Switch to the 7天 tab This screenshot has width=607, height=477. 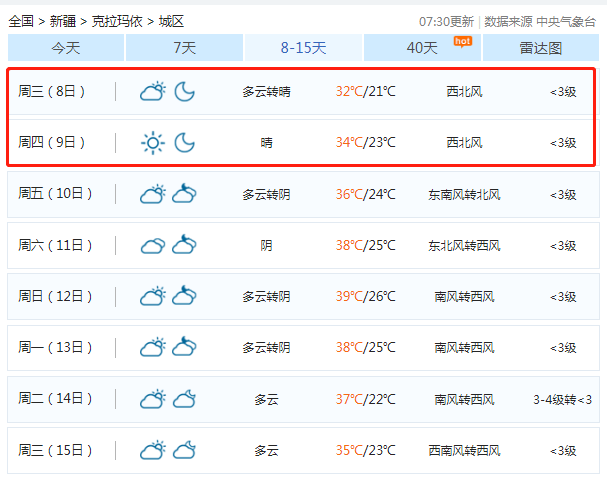(185, 48)
